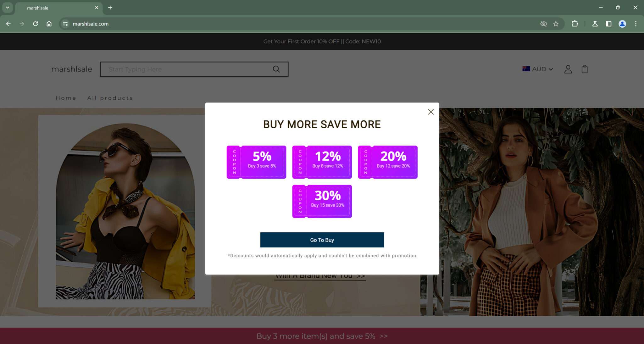Close the Buy More Save More popup

coord(431,112)
